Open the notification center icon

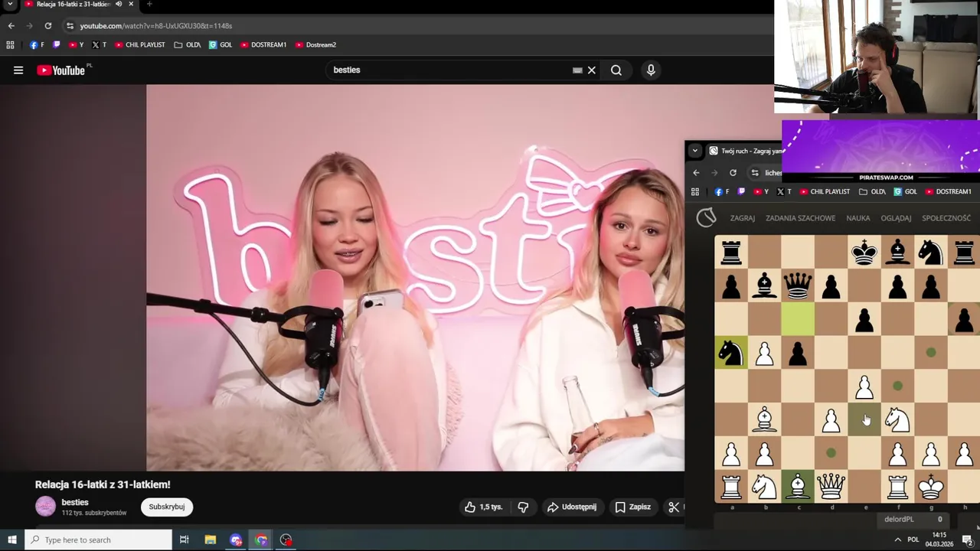(x=967, y=540)
